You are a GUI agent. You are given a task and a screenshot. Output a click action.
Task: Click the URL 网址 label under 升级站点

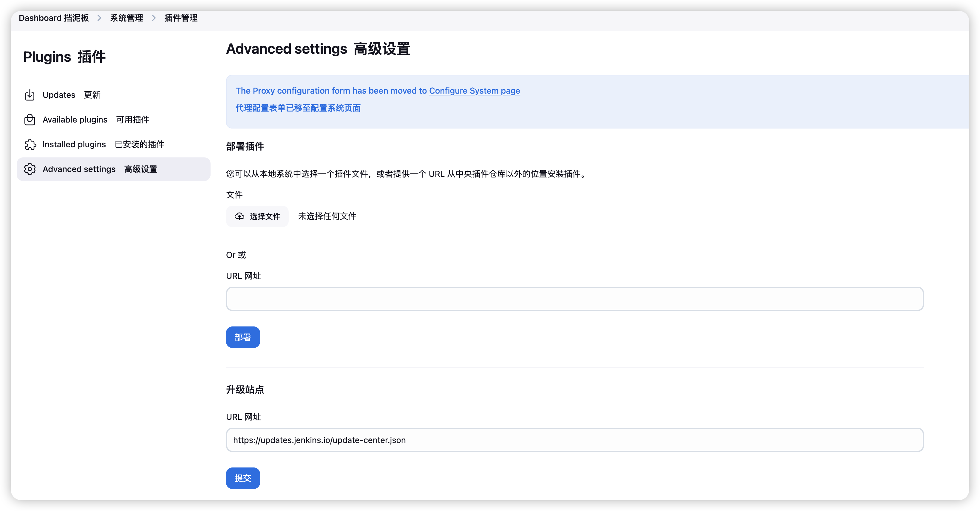click(243, 417)
